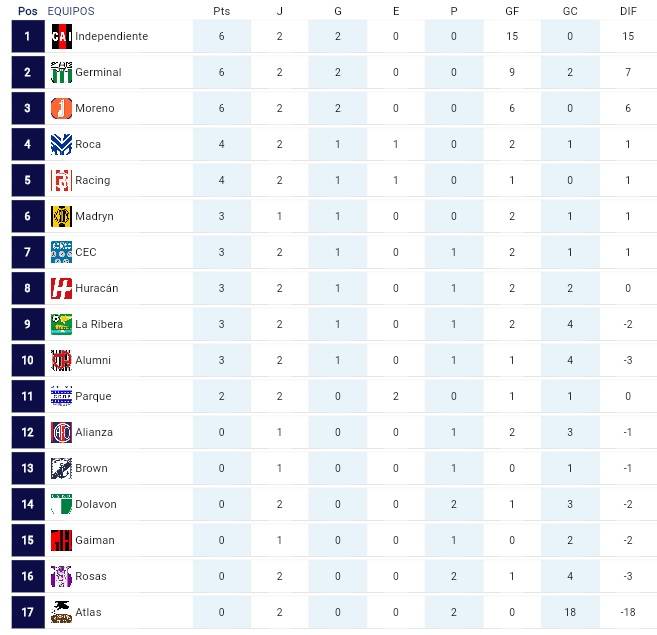Viewport: 657px width, 635px height.
Task: Sort table by Pts column header
Action: point(222,11)
